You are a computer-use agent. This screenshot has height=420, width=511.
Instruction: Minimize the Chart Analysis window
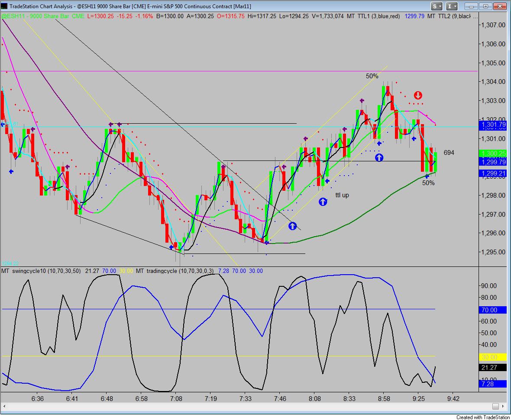tap(471, 6)
